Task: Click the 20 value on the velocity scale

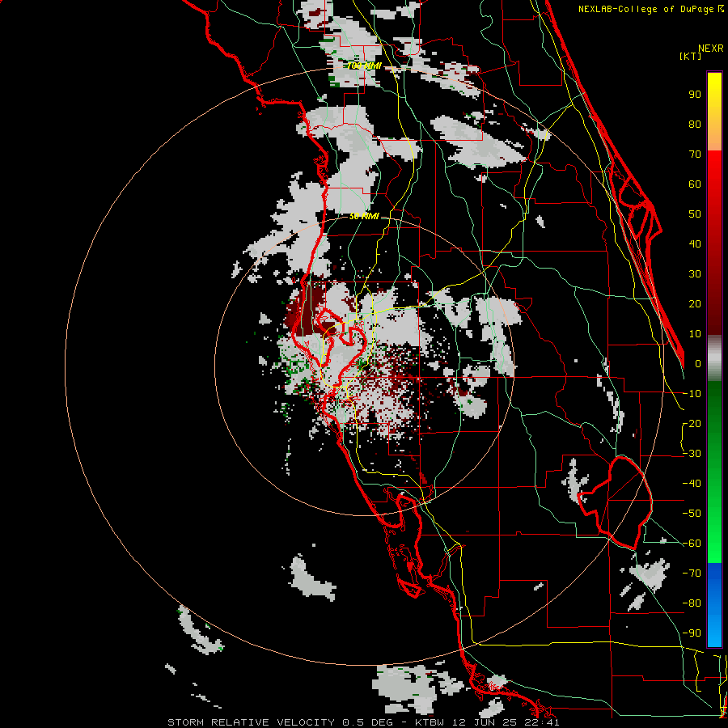Action: pos(695,304)
